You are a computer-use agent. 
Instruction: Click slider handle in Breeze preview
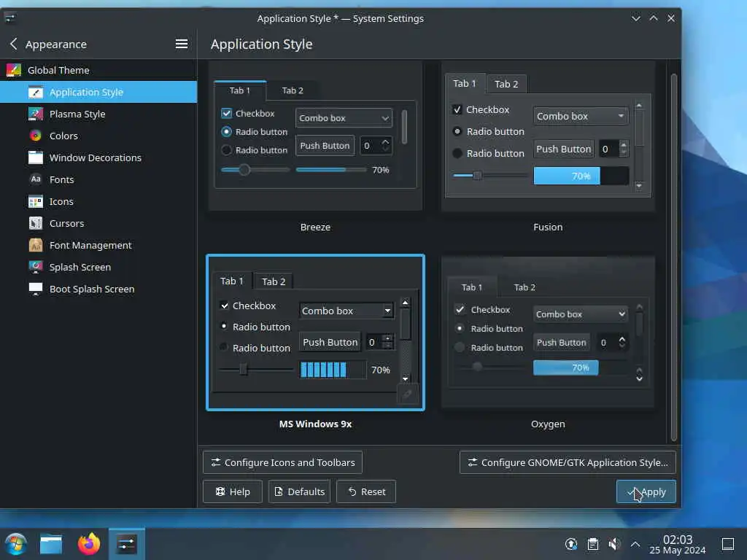tap(244, 169)
